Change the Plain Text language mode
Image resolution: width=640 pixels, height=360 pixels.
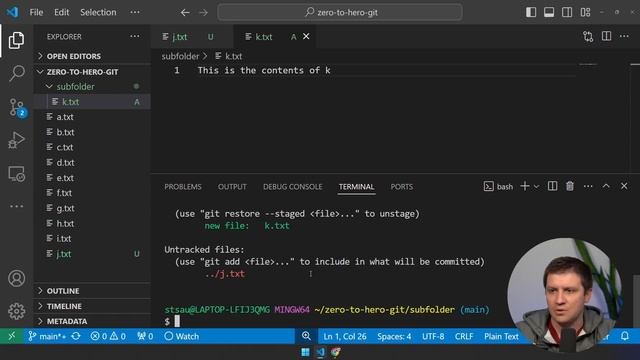point(501,336)
